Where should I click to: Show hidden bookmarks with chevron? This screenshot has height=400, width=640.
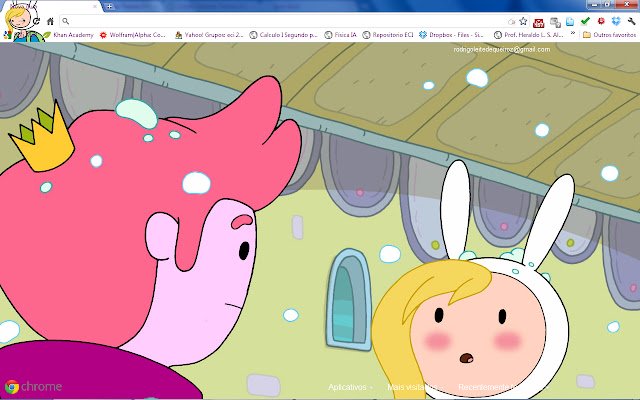coord(573,34)
